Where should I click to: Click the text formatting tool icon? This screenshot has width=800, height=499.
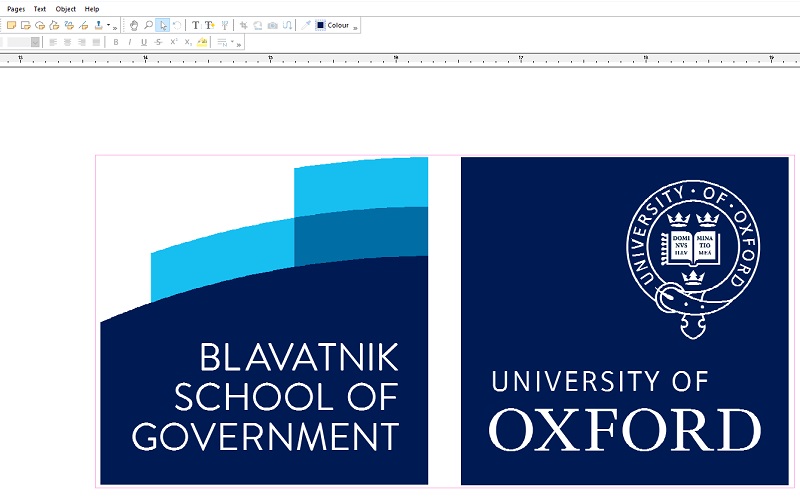point(224,25)
